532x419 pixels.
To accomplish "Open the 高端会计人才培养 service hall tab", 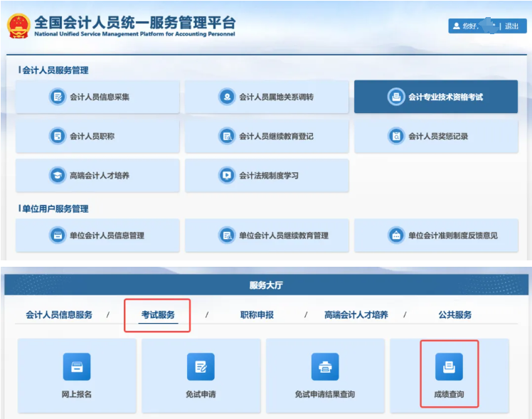I will 356,314.
